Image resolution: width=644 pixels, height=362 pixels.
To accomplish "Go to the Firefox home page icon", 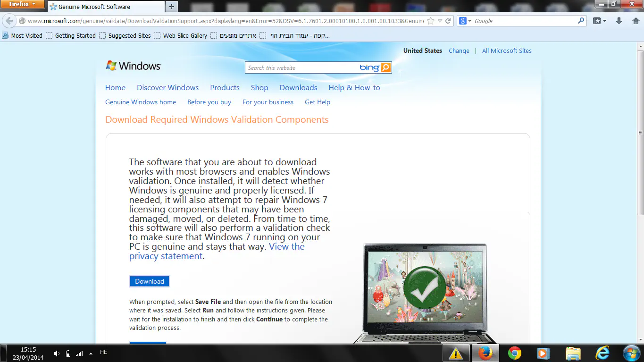I will (x=635, y=21).
